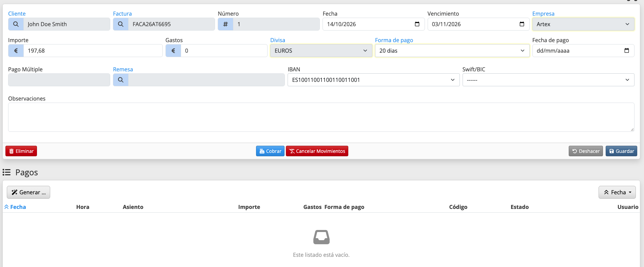The height and width of the screenshot is (267, 644).
Task: Open the calendar picker for Vencimiento
Action: (522, 24)
